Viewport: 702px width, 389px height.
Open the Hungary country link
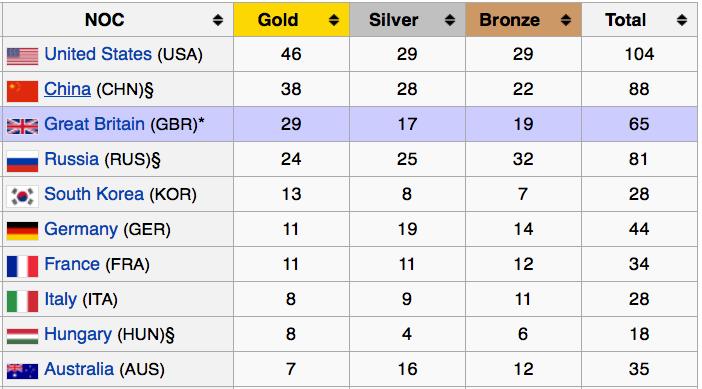tap(78, 334)
